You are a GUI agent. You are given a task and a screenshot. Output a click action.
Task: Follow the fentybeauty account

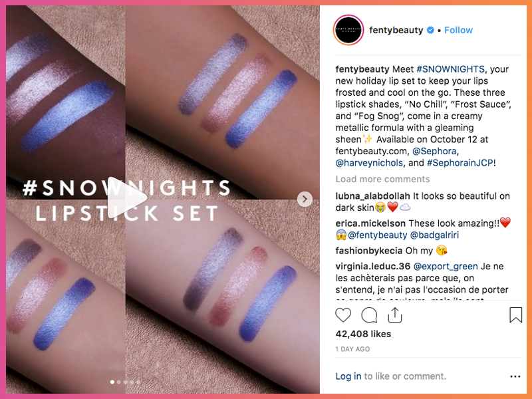[x=458, y=30]
